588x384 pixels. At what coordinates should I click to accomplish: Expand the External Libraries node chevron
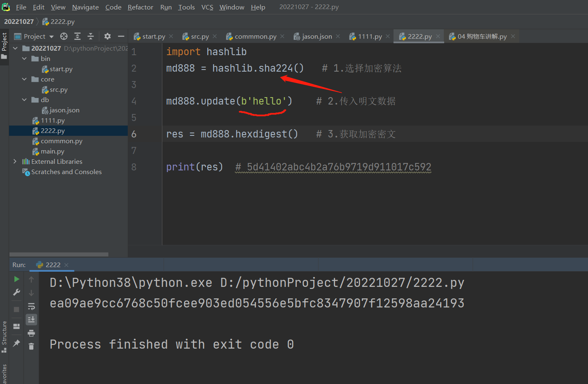[x=15, y=161]
